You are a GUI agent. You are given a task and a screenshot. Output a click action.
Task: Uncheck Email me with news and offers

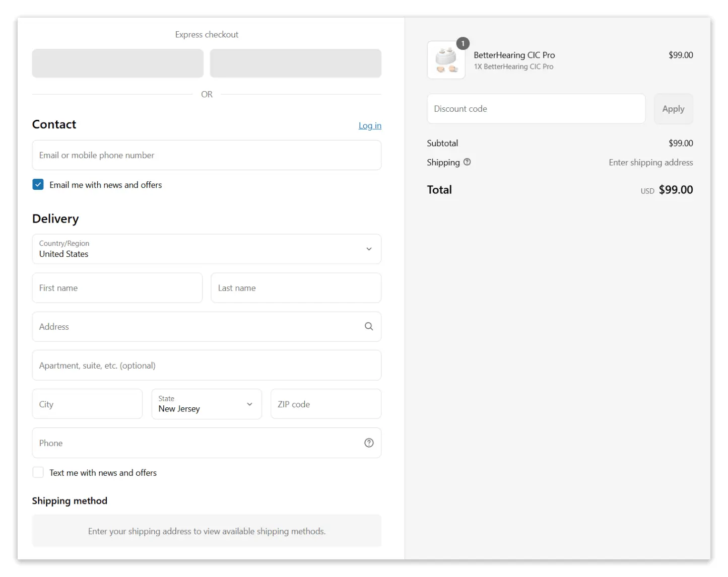click(38, 184)
